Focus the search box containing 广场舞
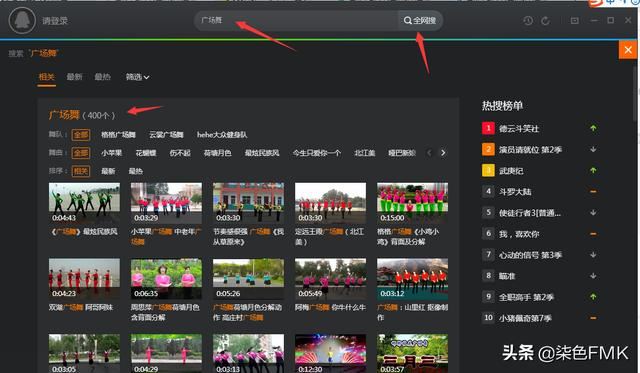This screenshot has height=373, width=640. [297, 20]
